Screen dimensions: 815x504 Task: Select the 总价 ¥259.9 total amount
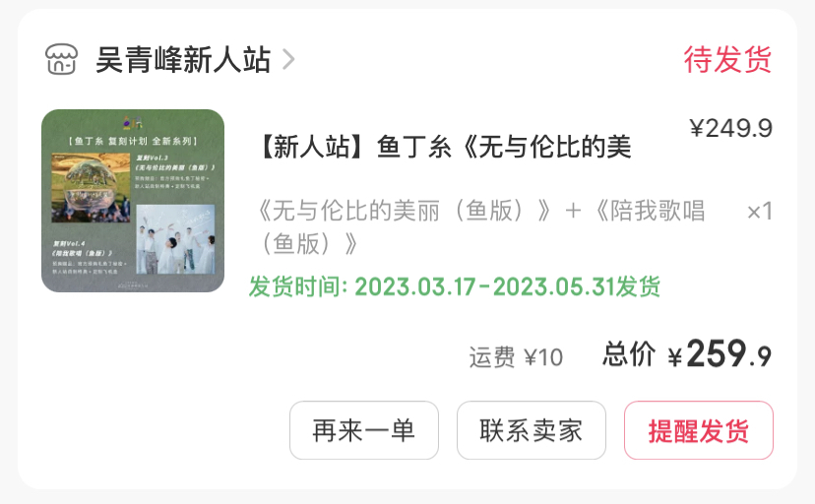[x=687, y=354]
